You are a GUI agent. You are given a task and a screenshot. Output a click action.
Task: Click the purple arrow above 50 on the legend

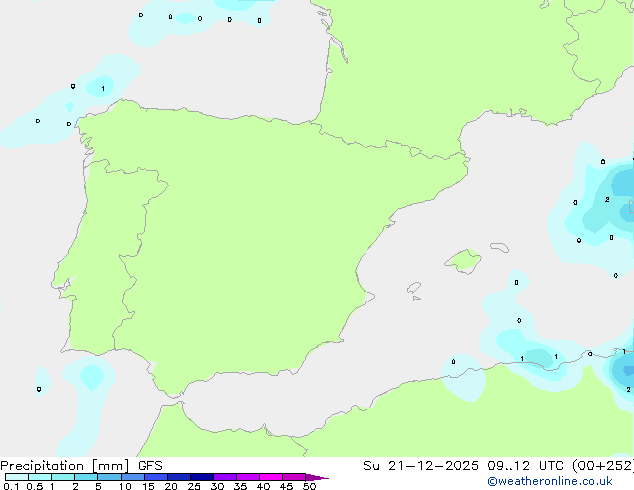coord(317,477)
